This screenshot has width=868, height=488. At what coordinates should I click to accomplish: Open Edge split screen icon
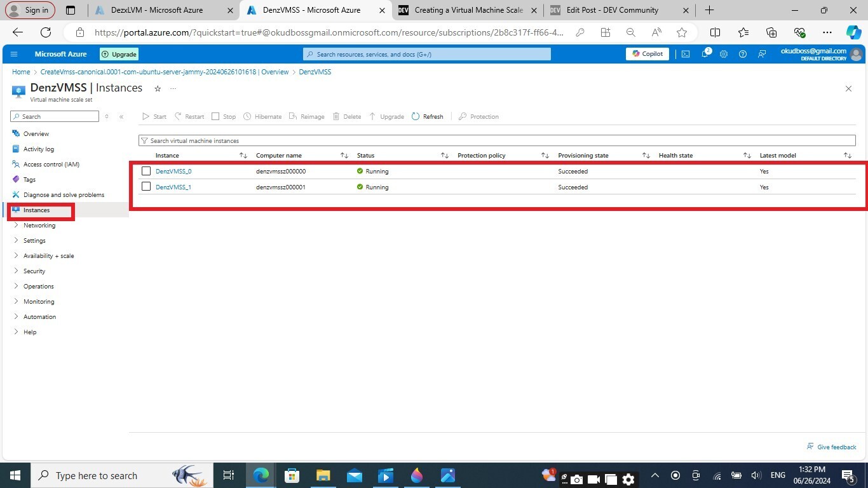(715, 32)
